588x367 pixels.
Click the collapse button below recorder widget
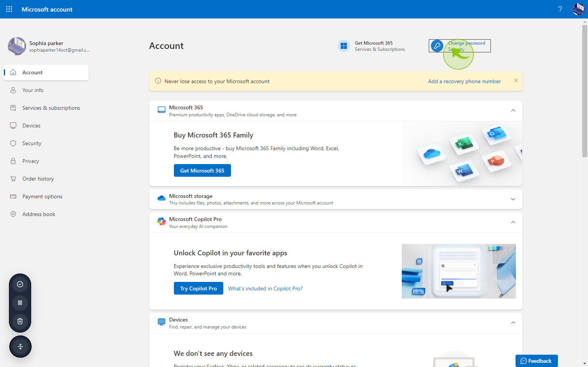point(20,347)
